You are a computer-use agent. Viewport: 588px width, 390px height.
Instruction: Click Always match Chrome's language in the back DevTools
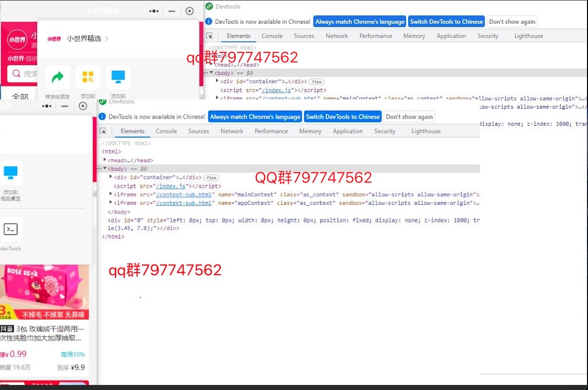coord(360,22)
